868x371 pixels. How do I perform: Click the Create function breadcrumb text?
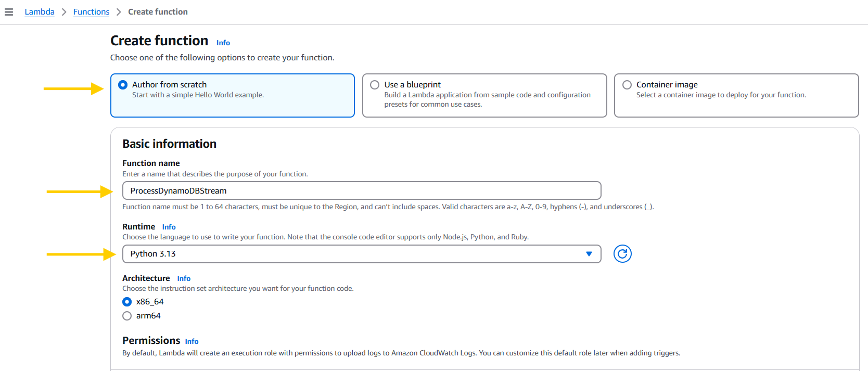158,12
